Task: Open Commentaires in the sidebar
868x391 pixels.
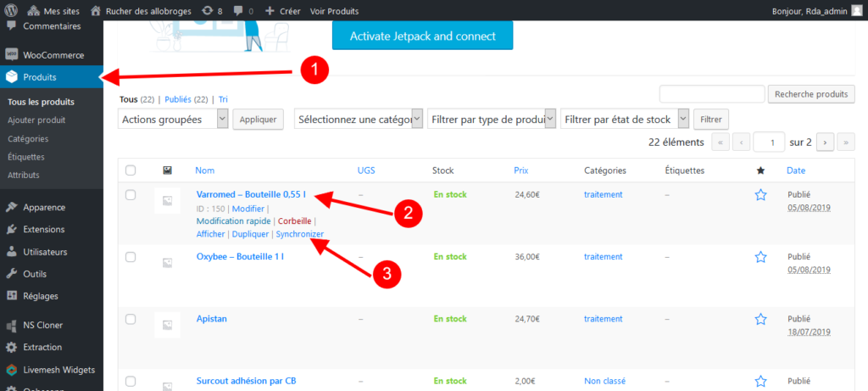Action: 52,26
